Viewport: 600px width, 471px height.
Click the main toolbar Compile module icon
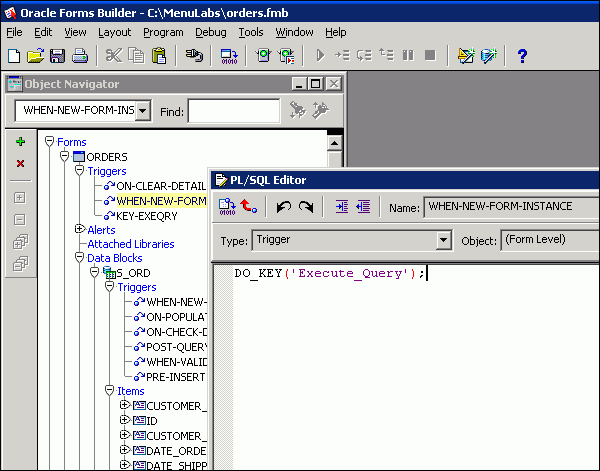tap(229, 56)
